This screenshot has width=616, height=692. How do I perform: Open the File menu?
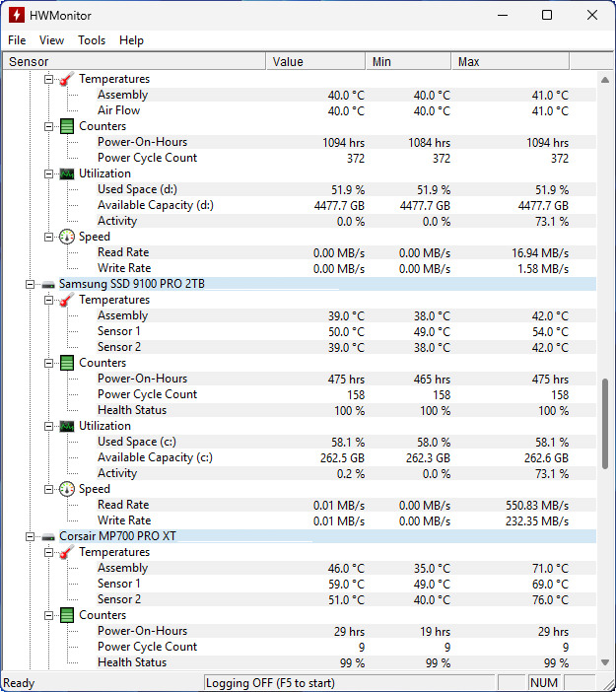[17, 40]
